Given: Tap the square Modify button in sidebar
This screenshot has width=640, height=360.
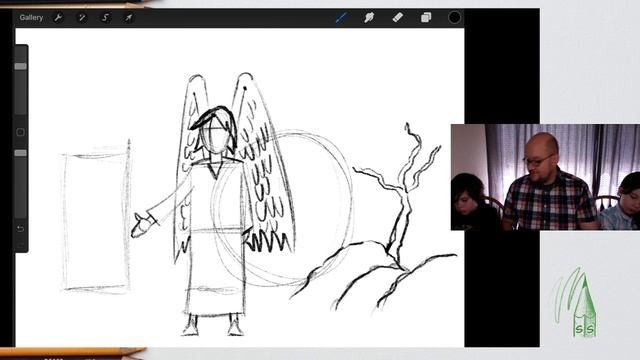Looking at the screenshot, I should pos(20,132).
